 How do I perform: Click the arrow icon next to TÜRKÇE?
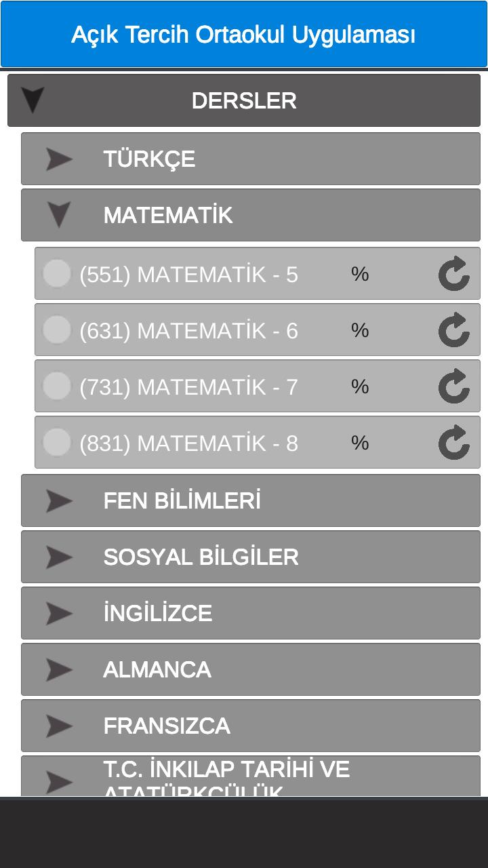pyautogui.click(x=59, y=159)
